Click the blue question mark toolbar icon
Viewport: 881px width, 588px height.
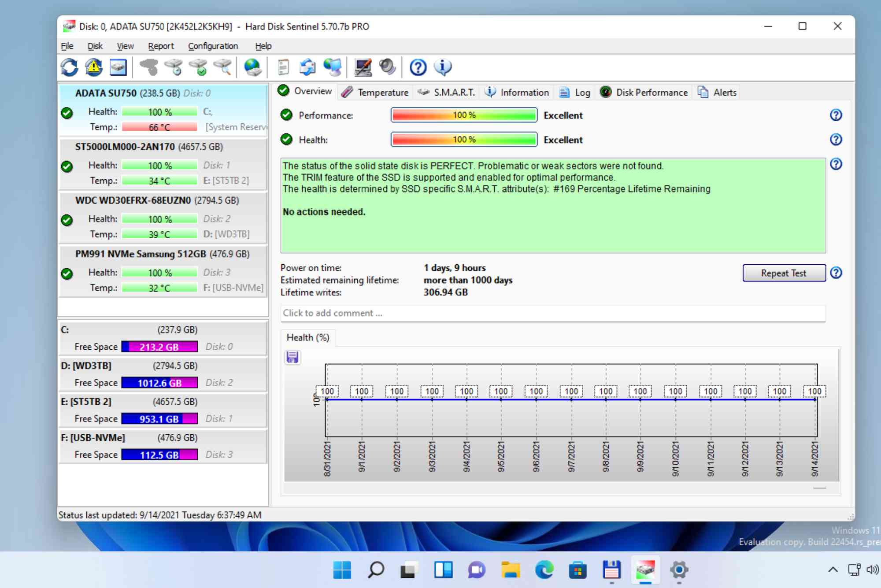(x=418, y=67)
